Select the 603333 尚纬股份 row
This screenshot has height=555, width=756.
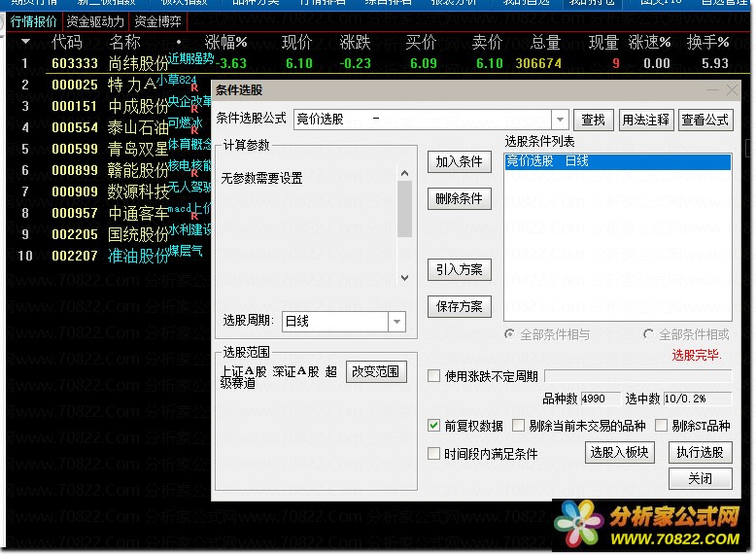point(378,63)
